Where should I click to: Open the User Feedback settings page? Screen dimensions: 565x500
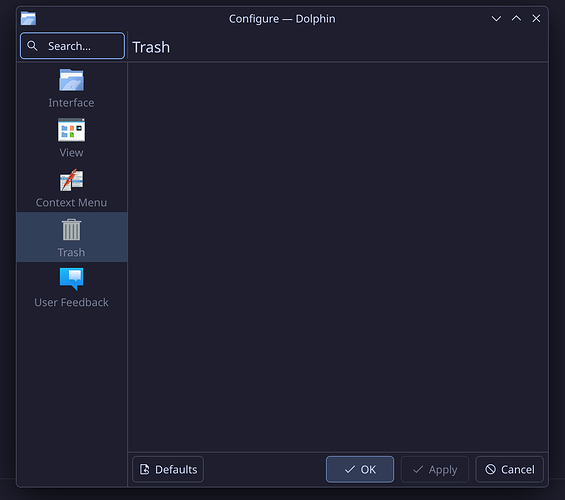point(71,287)
